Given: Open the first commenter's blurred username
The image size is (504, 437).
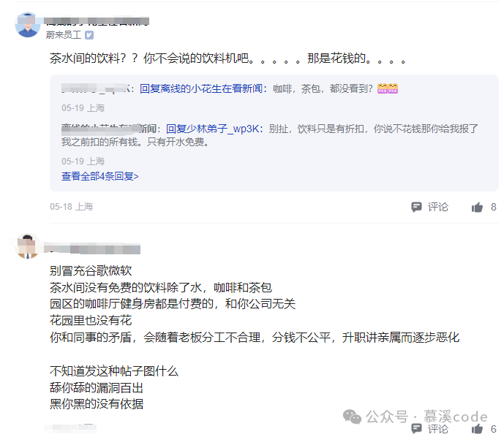Looking at the screenshot, I should (97, 21).
